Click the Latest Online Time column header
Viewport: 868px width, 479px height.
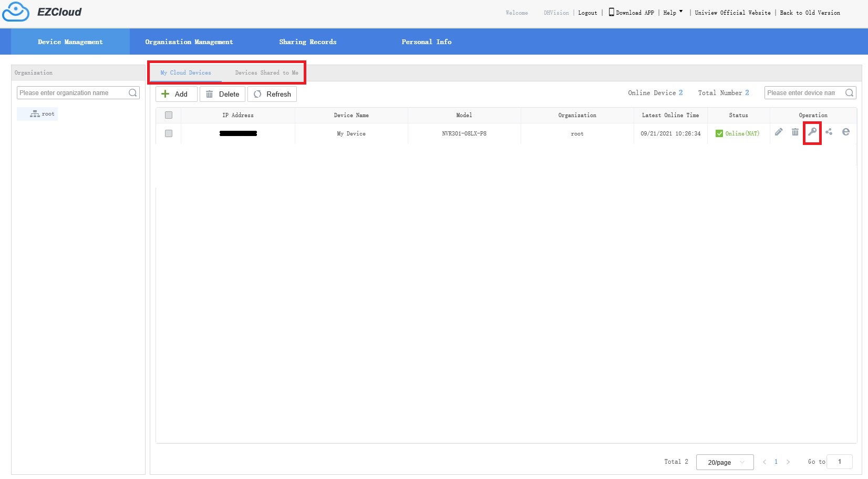670,115
